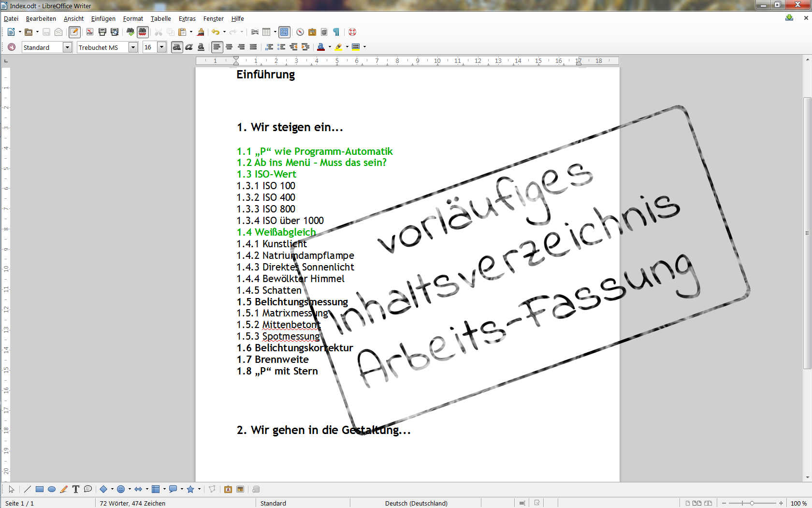Toggle numbered list
Image resolution: width=812 pixels, height=508 pixels.
(269, 47)
